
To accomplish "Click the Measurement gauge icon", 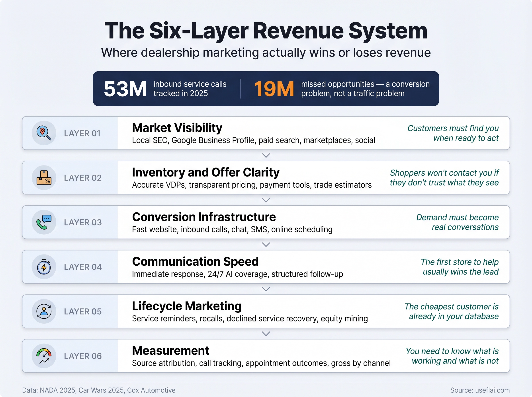I will (x=44, y=356).
